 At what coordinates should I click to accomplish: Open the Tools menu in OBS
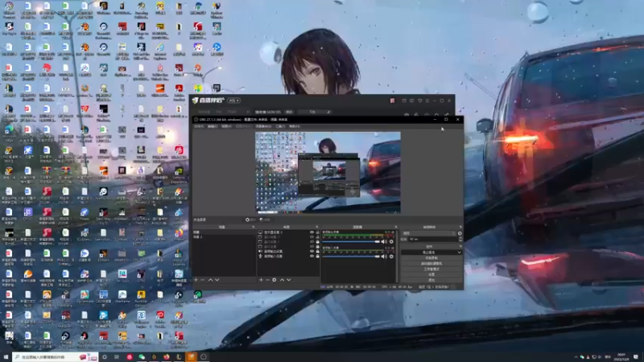point(280,126)
